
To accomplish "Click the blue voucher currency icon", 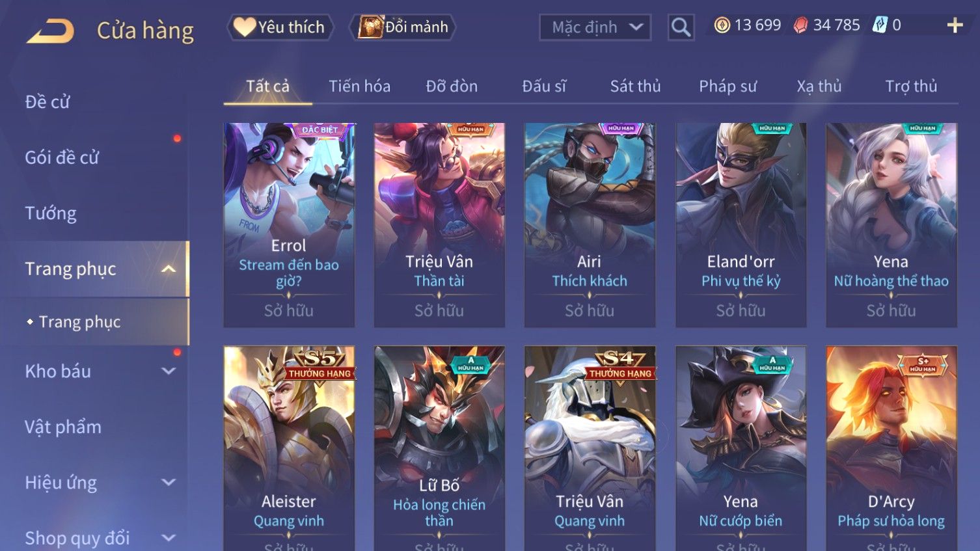I will [x=880, y=25].
